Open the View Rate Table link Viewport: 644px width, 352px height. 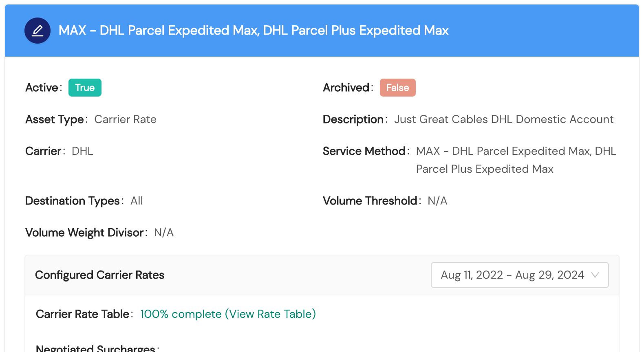click(271, 314)
